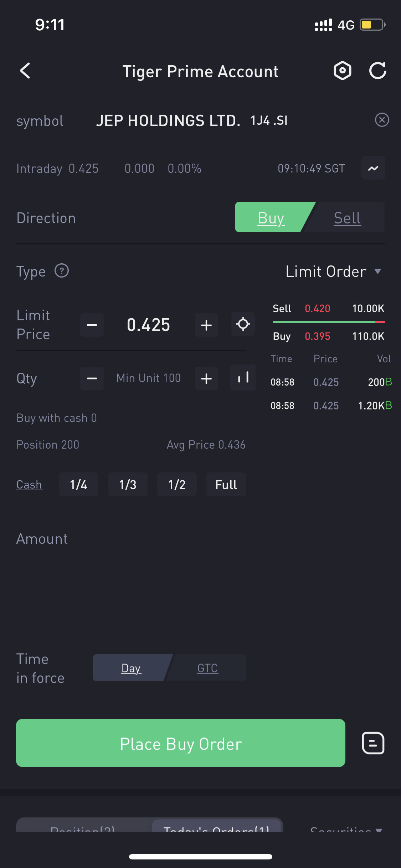Open the intraday chart icon
Viewport: 401px width, 868px height.
[373, 168]
